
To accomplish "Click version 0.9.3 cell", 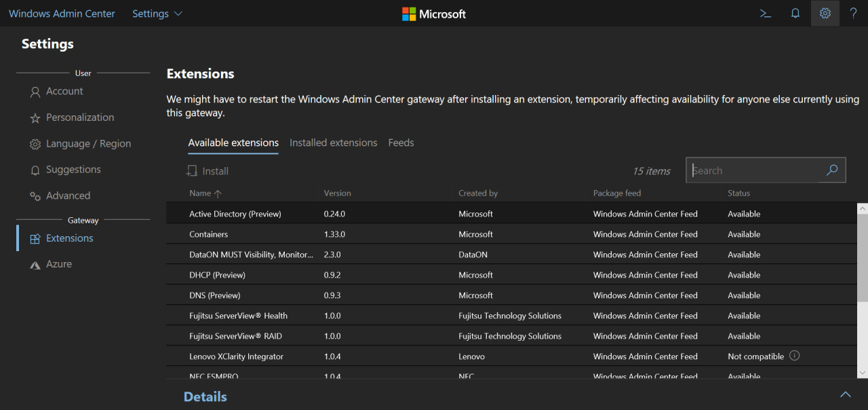I will [x=332, y=295].
